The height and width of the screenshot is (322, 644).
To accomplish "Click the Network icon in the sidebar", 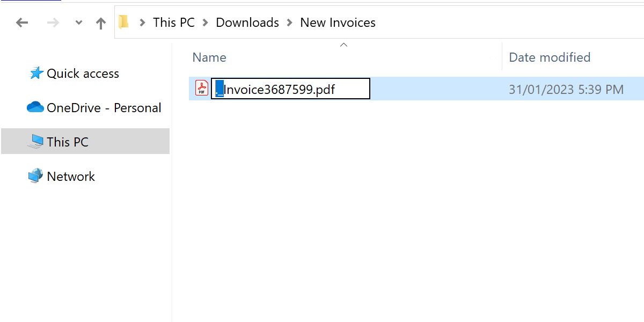I will 35,176.
